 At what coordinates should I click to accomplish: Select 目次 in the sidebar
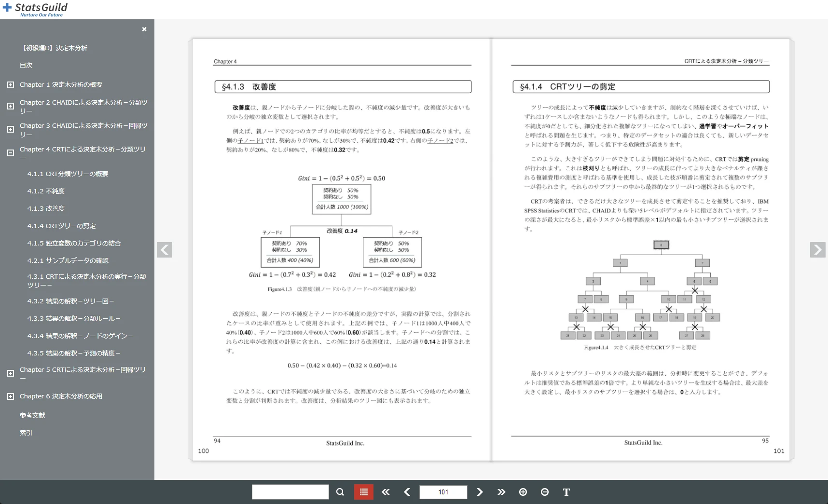26,65
